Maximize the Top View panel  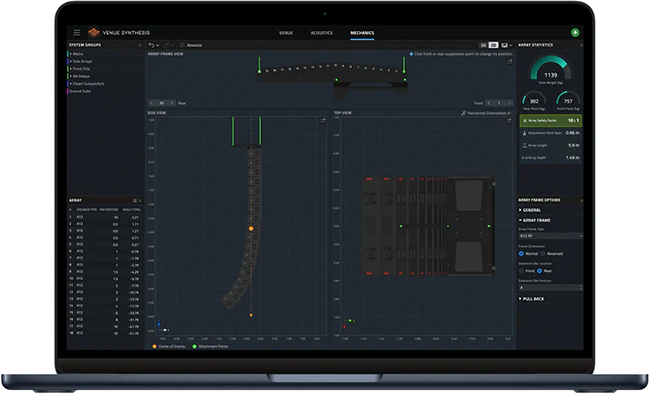click(509, 121)
